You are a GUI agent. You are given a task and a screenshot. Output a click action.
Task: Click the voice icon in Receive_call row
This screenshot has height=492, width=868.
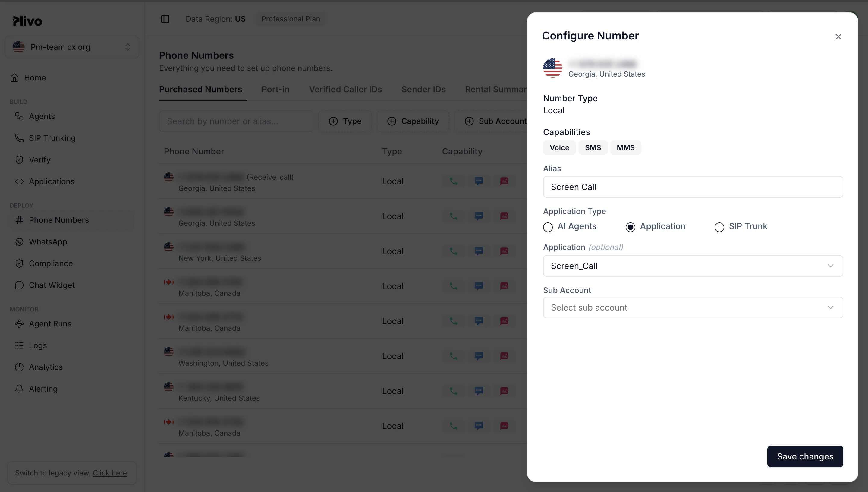click(454, 181)
